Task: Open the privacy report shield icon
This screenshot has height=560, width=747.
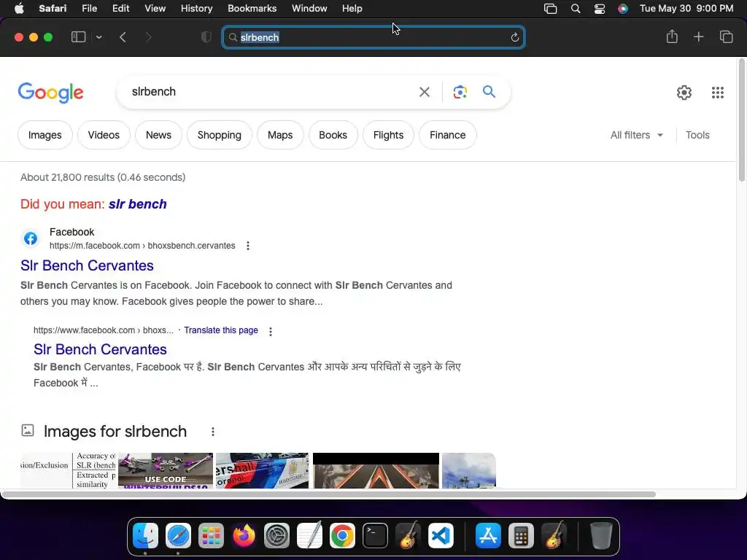Action: [206, 37]
